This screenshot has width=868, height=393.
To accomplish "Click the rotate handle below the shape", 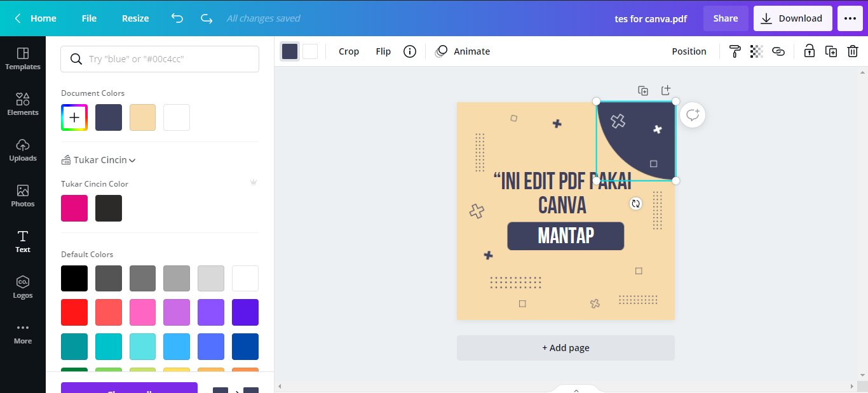I will click(x=635, y=204).
